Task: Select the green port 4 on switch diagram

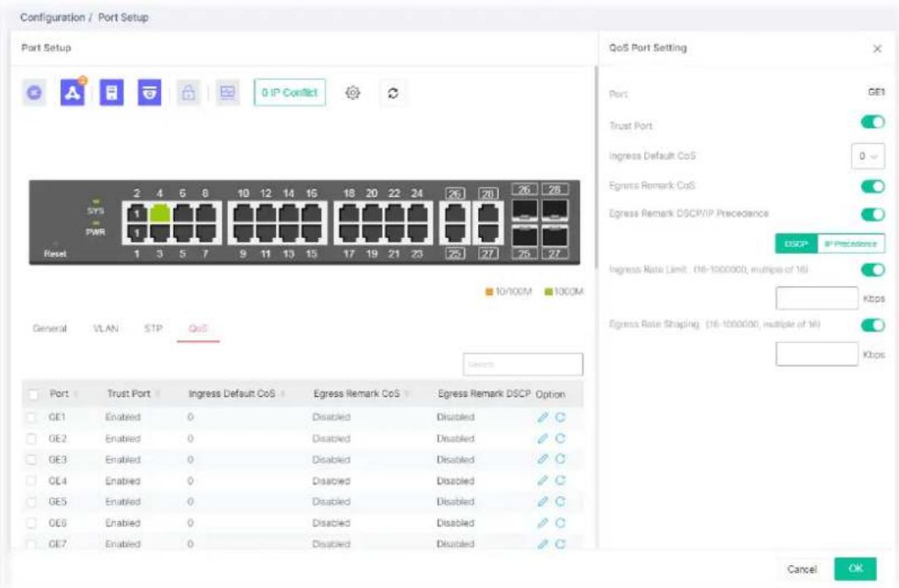Action: [x=159, y=213]
